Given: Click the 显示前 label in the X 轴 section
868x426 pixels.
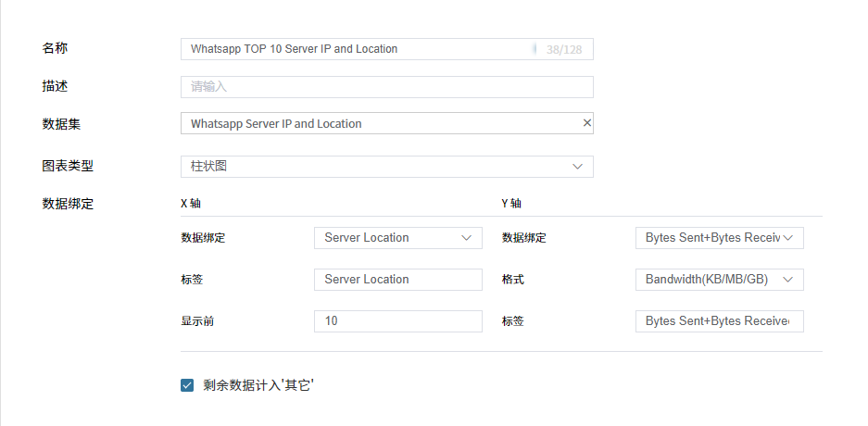Looking at the screenshot, I should click(197, 321).
